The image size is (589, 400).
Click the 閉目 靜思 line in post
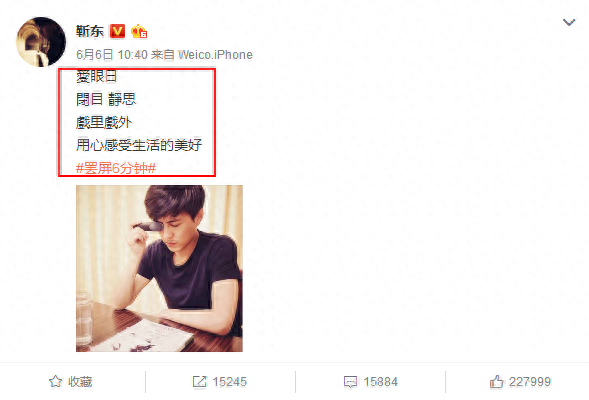point(106,100)
